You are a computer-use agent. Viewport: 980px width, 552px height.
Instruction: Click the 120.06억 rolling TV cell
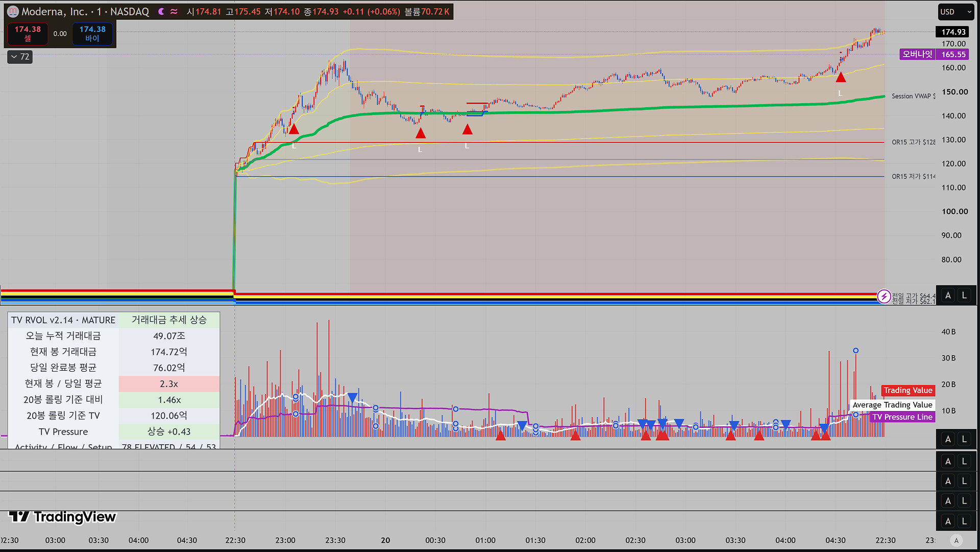tap(169, 416)
